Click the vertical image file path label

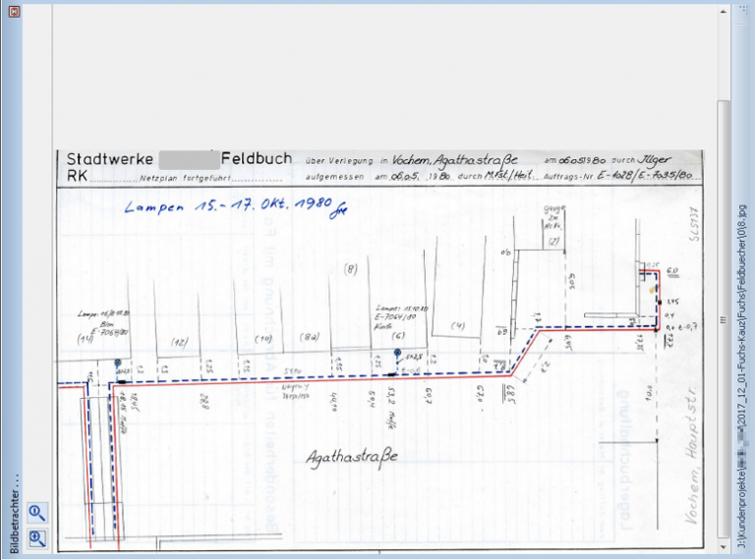pyautogui.click(x=742, y=373)
